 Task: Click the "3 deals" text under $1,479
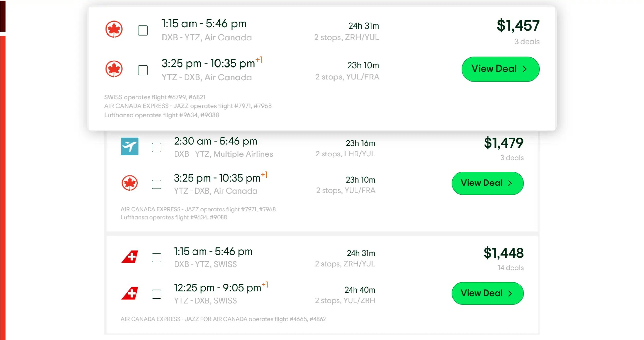coord(512,158)
